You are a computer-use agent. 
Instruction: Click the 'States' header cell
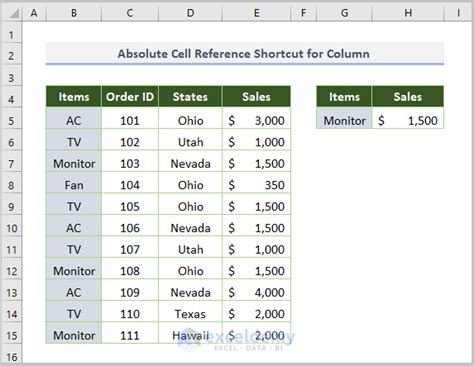coord(190,97)
